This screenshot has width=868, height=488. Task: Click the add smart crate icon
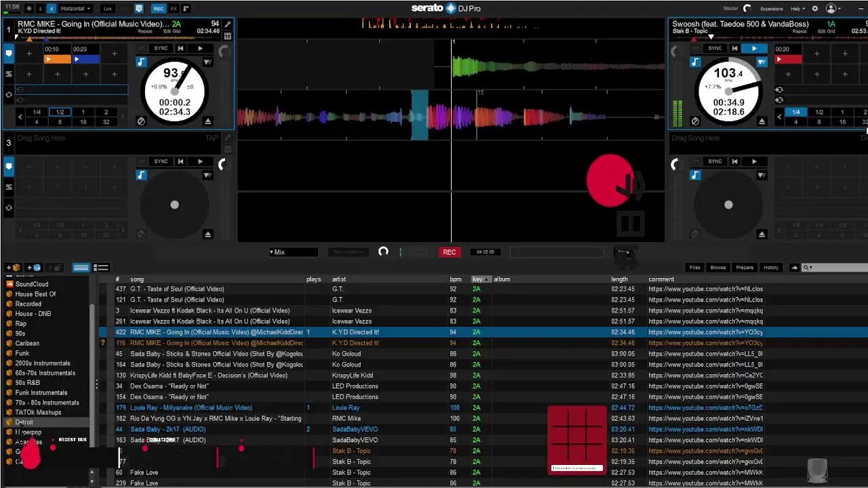(x=34, y=268)
